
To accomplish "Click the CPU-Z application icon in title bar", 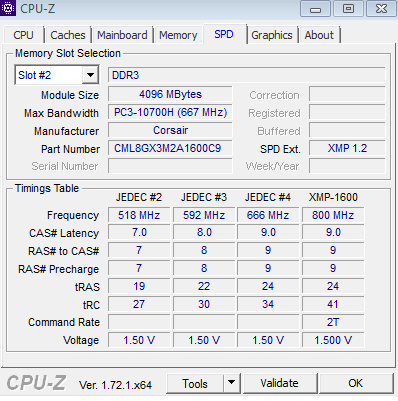I will (7, 8).
